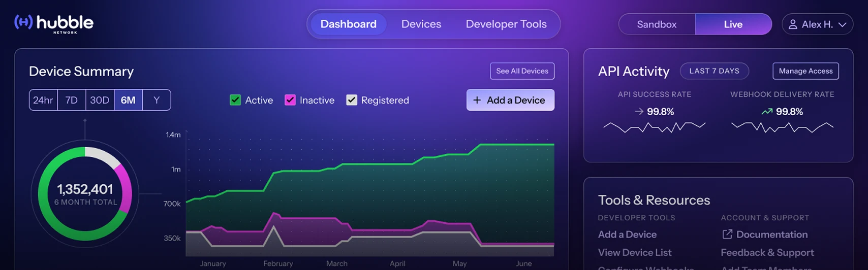Click the API SUCCESS RATE label
The width and height of the screenshot is (868, 270).
655,94
